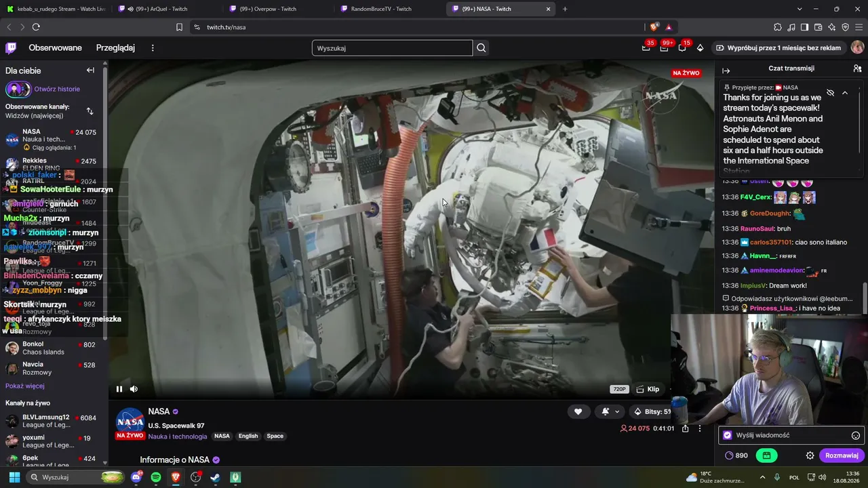Open Navcia channel in sidebar
Viewport: 868px width, 488px height.
52,368
